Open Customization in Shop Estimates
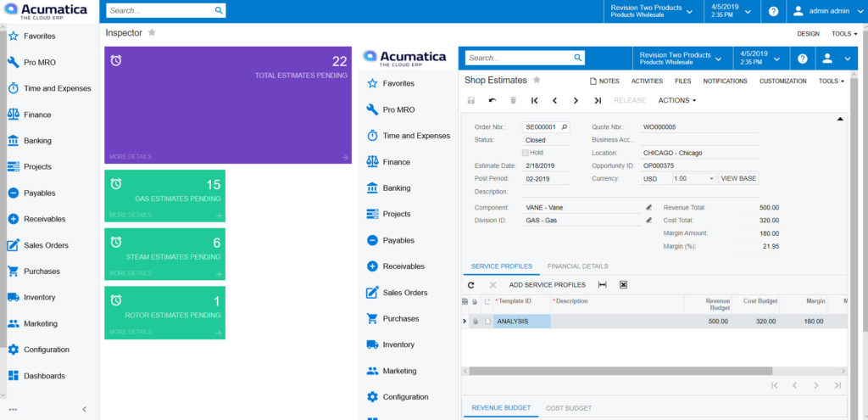The width and height of the screenshot is (868, 420). pos(782,81)
